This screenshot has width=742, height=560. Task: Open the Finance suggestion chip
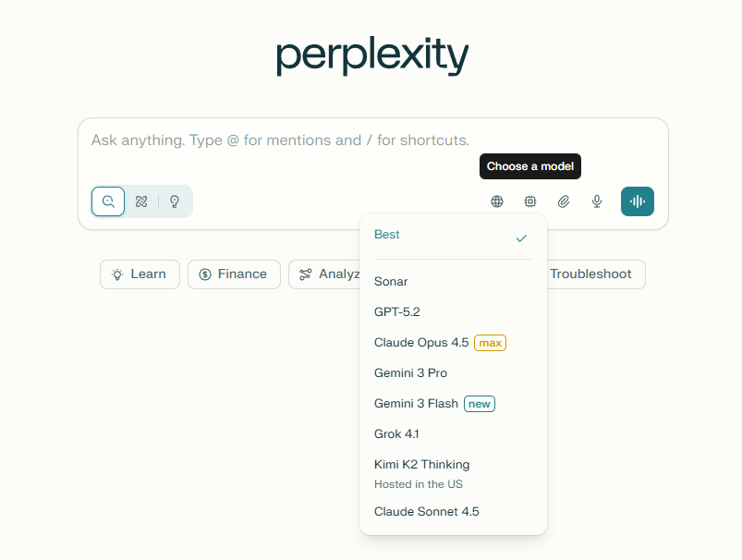[234, 274]
